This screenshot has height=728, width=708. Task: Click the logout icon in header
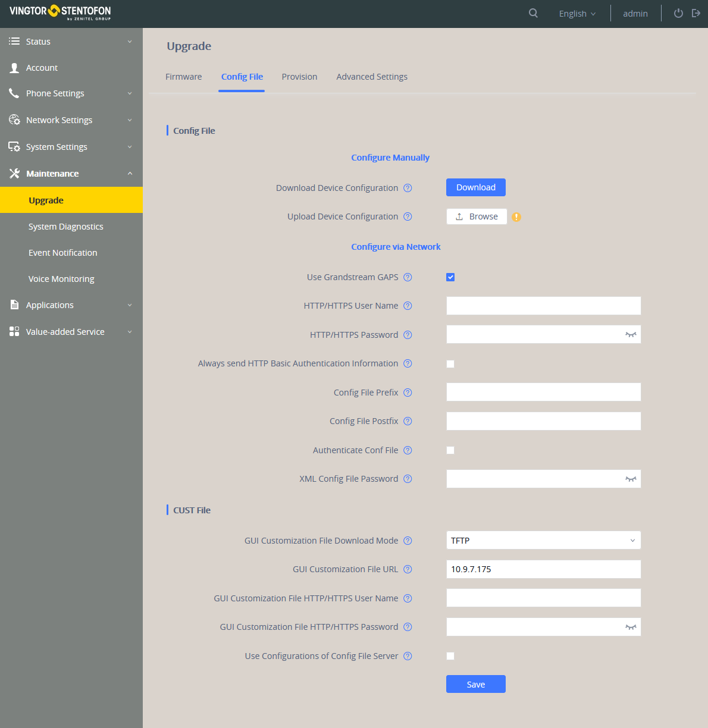(x=696, y=13)
